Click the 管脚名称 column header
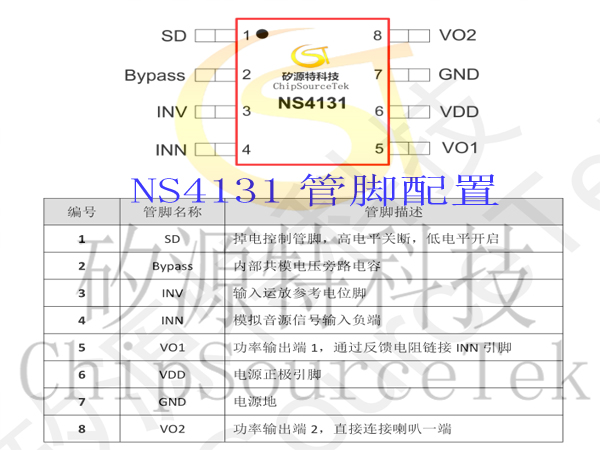Viewport: 600px width, 450px height. (x=172, y=212)
